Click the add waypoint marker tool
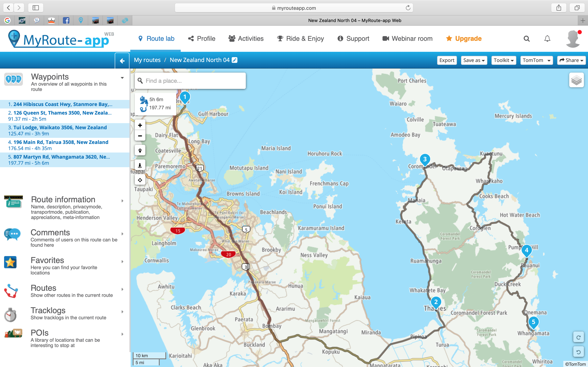 tap(140, 150)
